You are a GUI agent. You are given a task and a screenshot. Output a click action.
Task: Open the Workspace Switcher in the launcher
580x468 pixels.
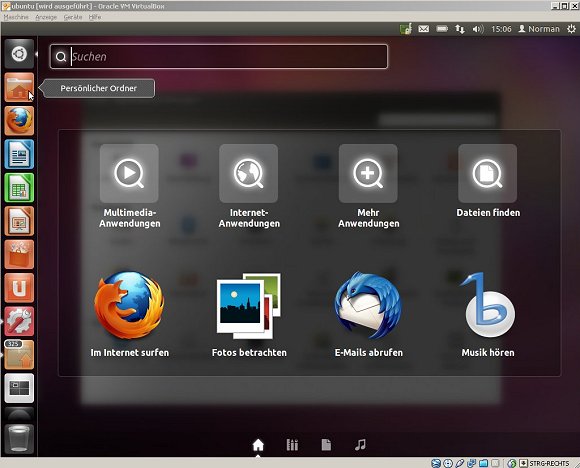(x=19, y=388)
